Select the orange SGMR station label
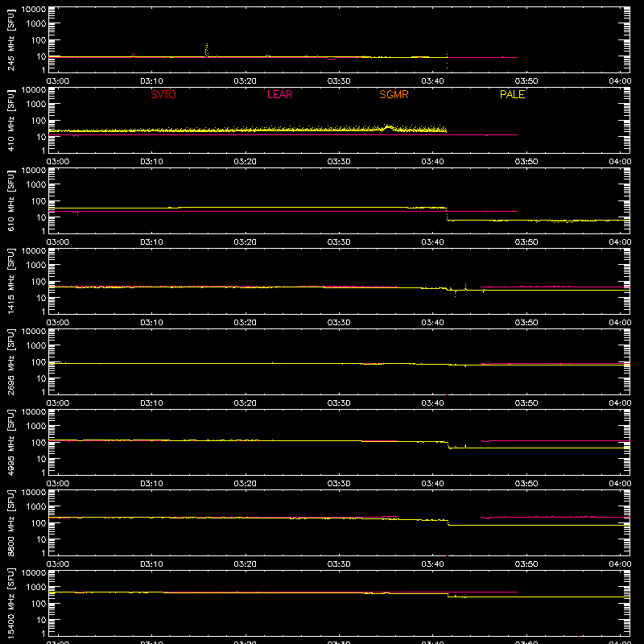The height and width of the screenshot is (644, 644). pos(394,94)
